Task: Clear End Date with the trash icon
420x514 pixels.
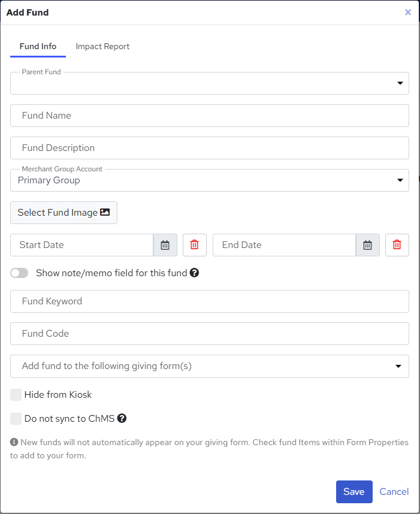Action: click(x=397, y=245)
